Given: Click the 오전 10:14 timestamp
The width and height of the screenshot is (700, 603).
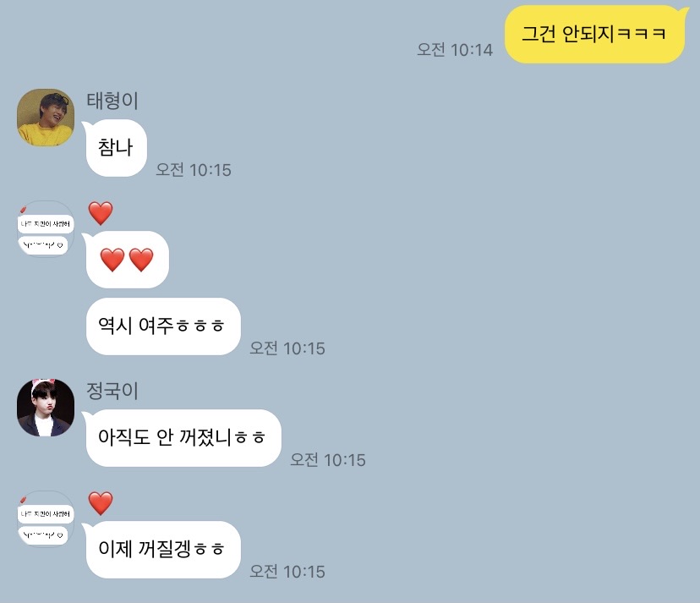Looking at the screenshot, I should pos(455,50).
